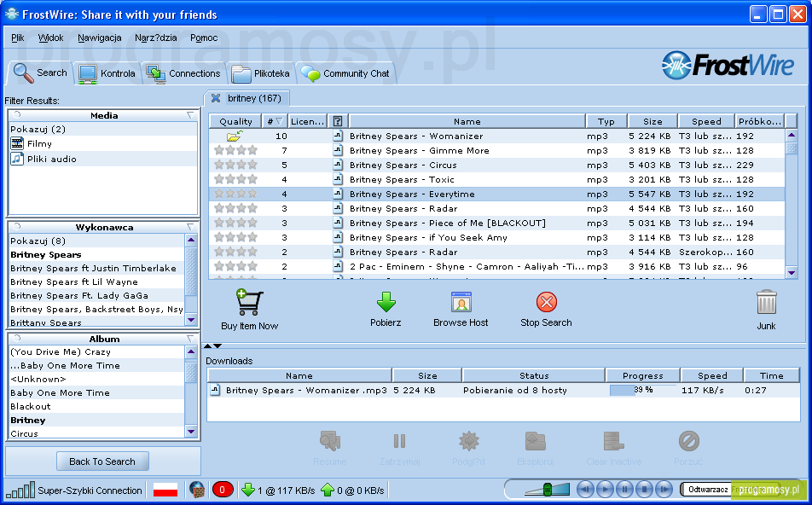Image resolution: width=812 pixels, height=505 pixels.
Task: Toggle the Album panel round button
Action: 17,338
